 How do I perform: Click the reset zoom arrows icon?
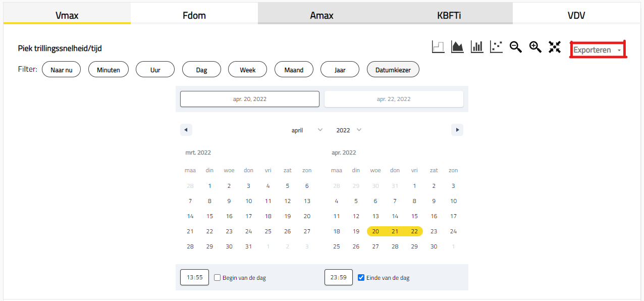[x=555, y=47]
